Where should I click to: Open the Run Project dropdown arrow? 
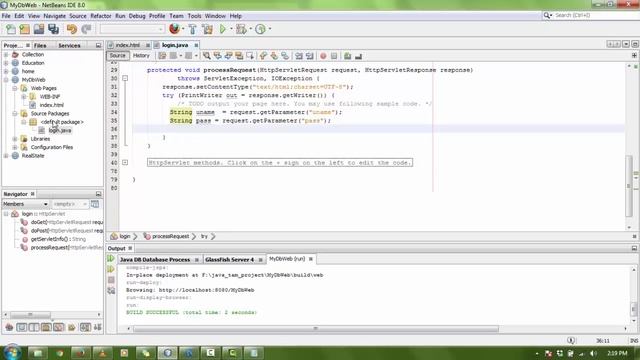231,29
